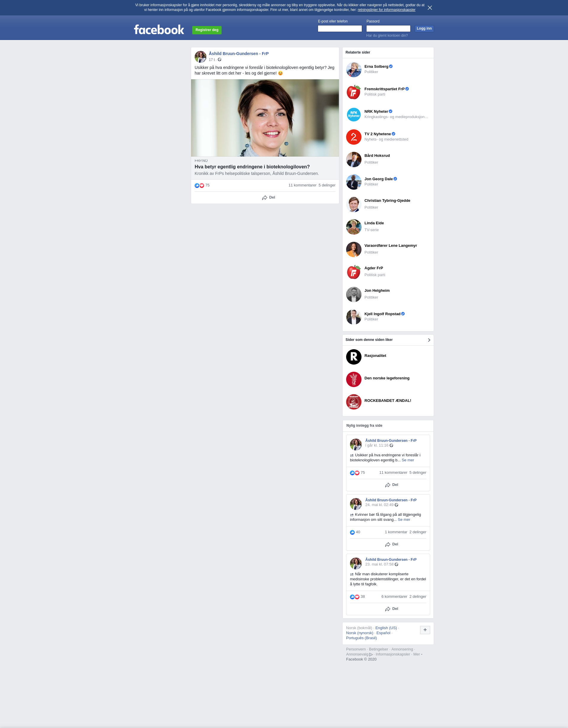Viewport: 568px width, 728px height.
Task: Open the Facebook logo home link
Action: click(x=159, y=30)
